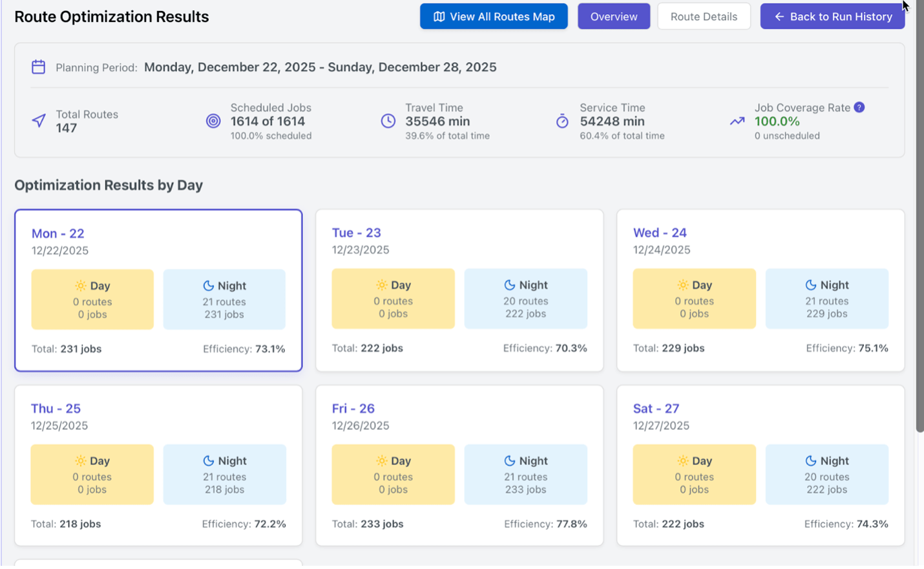The image size is (924, 569).
Task: Click the moon icon in Monday's Night tile
Action: point(208,286)
